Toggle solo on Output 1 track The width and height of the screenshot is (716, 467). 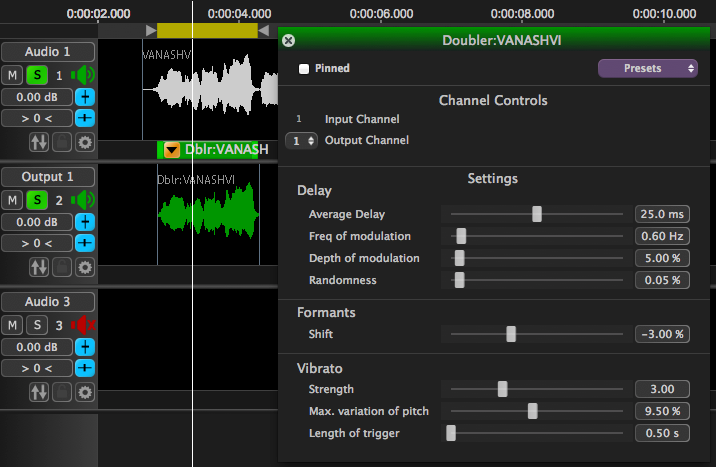(x=36, y=200)
